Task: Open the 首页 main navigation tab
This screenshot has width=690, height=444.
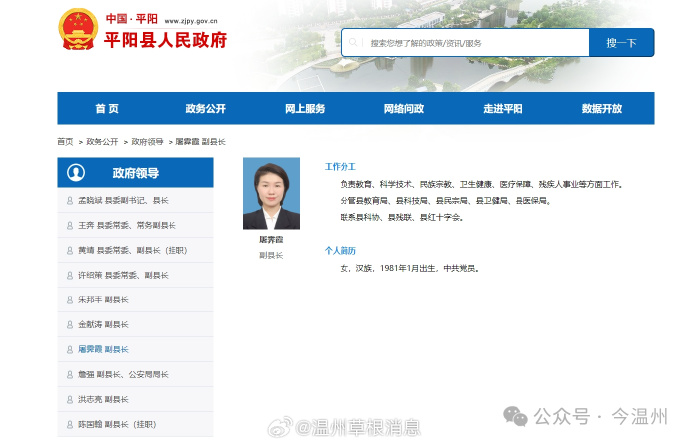Action: (107, 108)
